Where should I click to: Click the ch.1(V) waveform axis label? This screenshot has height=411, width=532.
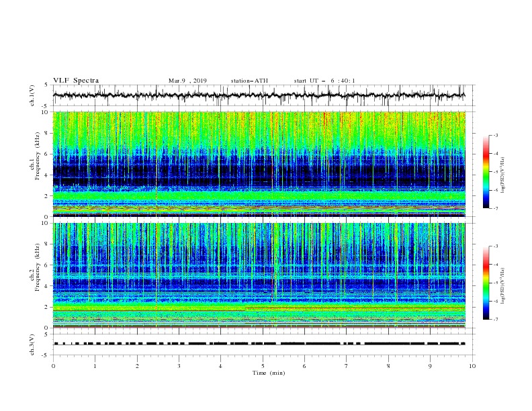point(32,95)
